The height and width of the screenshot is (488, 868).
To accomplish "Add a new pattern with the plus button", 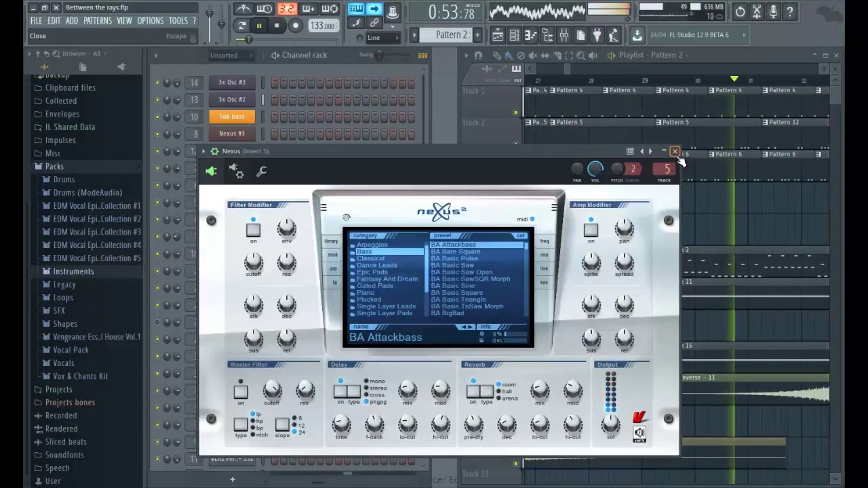I will [x=477, y=35].
